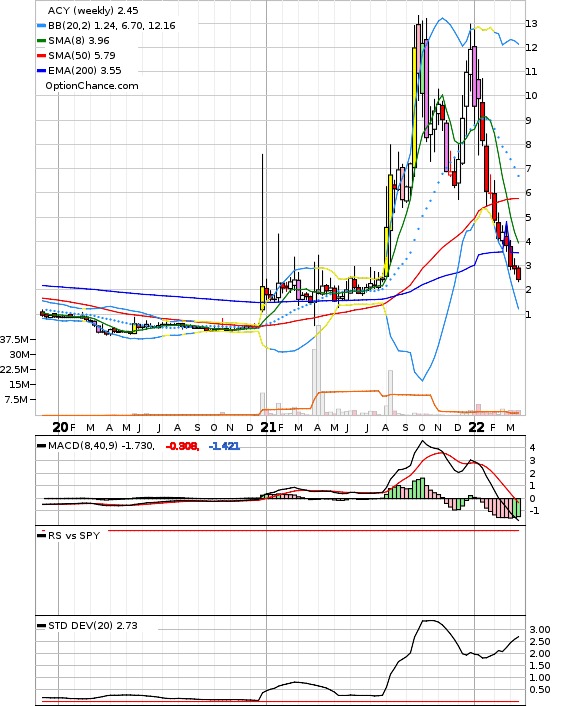The height and width of the screenshot is (706, 566).
Task: Click the red SMA(50) legend swatch
Action: [x=41, y=55]
